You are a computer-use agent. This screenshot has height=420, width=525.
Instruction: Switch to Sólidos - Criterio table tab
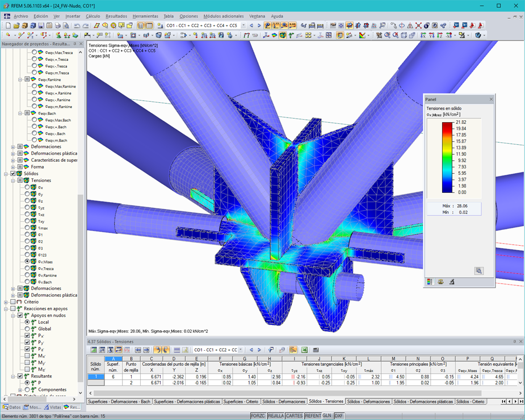(x=470, y=401)
